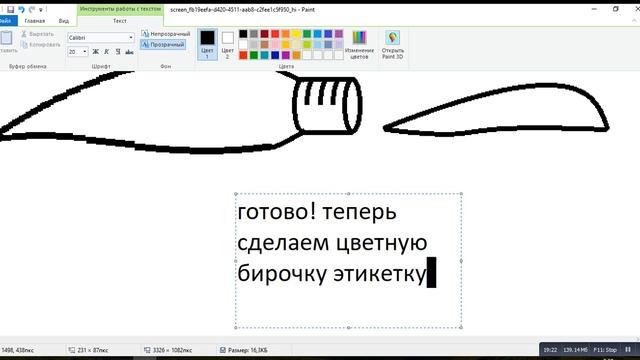
Task: Click the Вырезать (Cut) scissors button
Action: (37, 34)
